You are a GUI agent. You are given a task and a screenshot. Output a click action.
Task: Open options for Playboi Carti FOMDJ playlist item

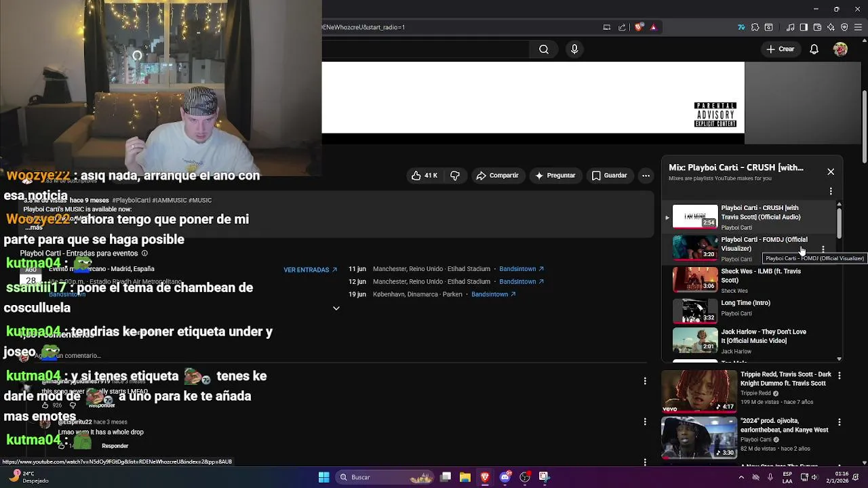(823, 249)
